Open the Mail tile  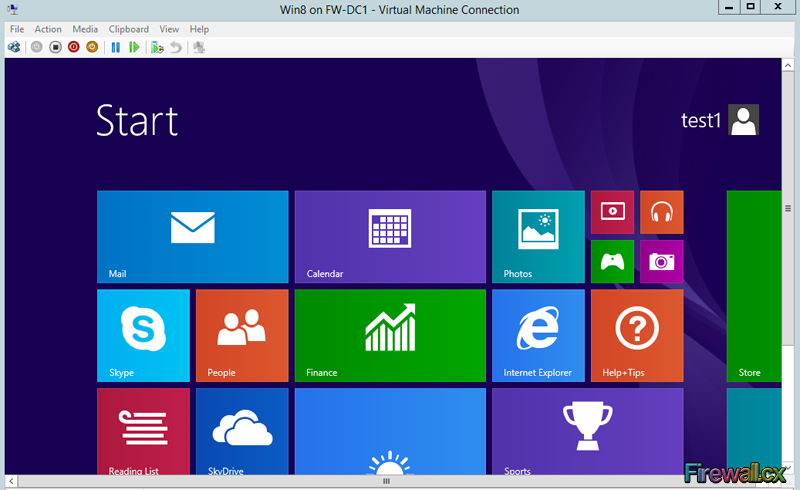point(193,237)
